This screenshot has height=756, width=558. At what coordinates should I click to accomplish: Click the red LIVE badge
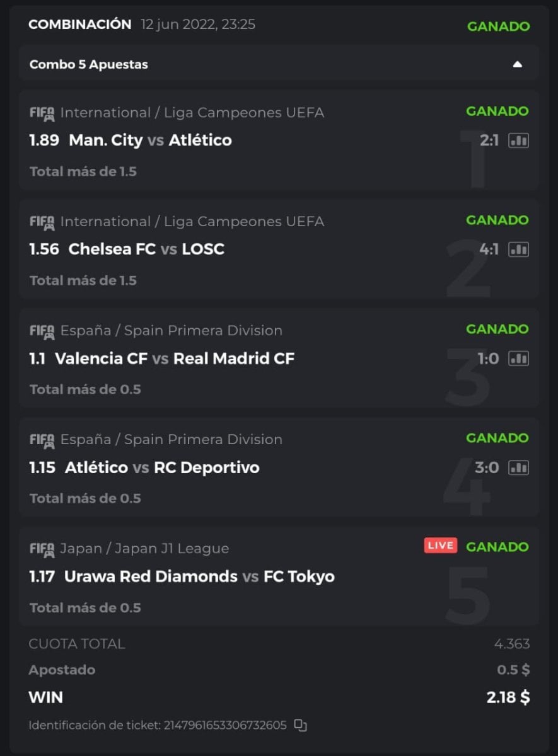tap(440, 546)
